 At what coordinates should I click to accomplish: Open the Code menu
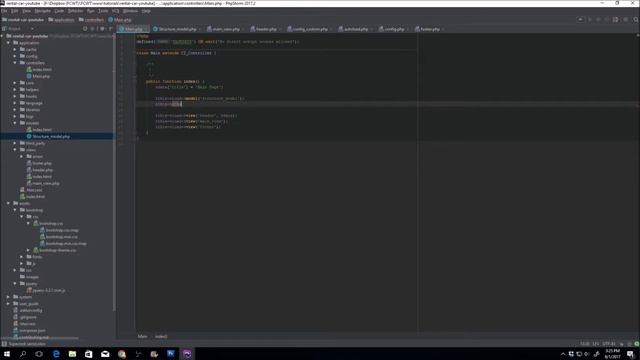[x=59, y=11]
